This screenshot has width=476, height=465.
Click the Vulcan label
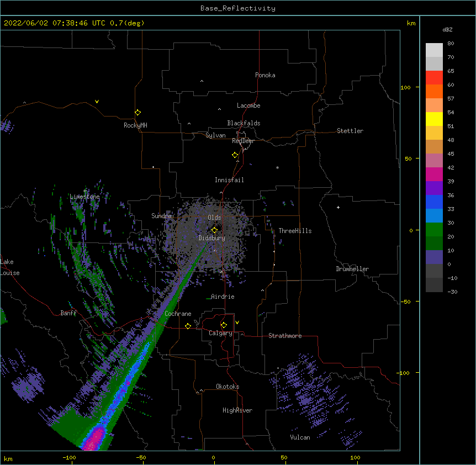[x=300, y=437]
